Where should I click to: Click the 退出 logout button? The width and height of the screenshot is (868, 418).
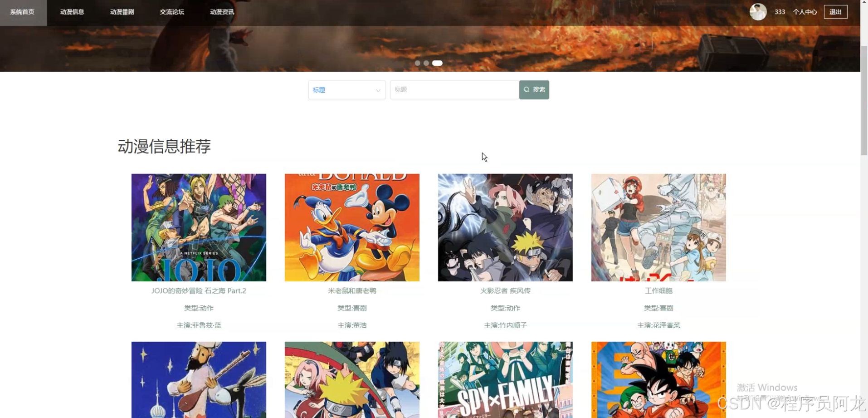click(835, 12)
